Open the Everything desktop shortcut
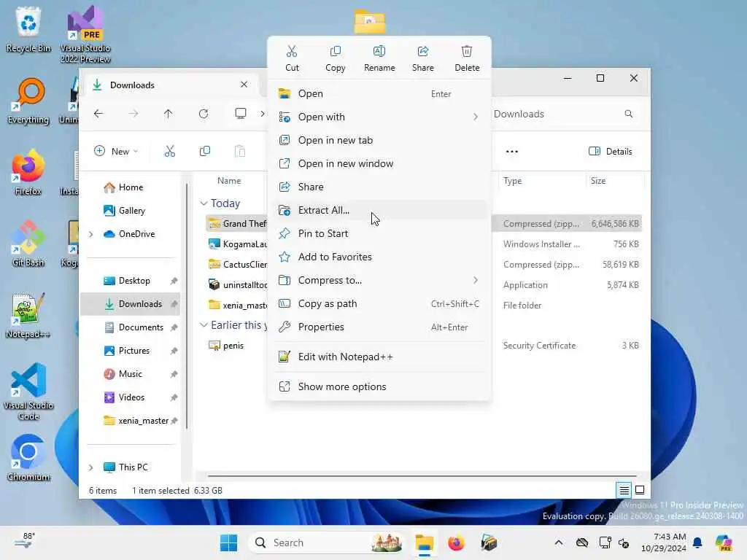This screenshot has width=747, height=560. [x=28, y=101]
